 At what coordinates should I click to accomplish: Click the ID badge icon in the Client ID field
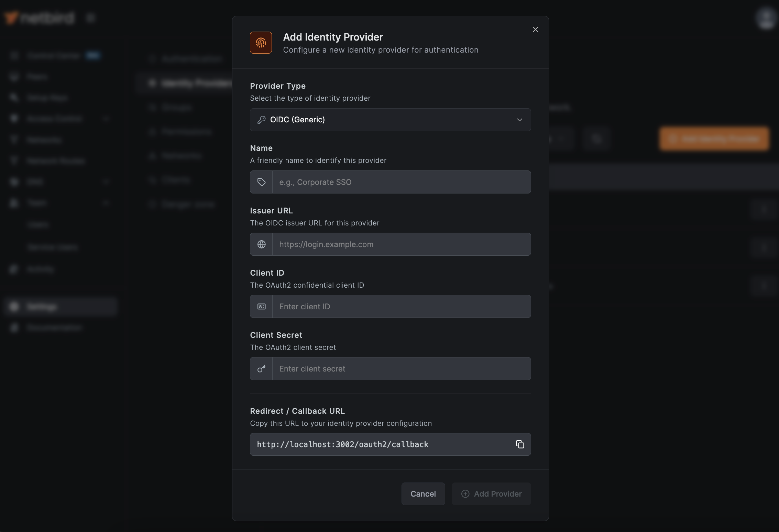point(261,306)
